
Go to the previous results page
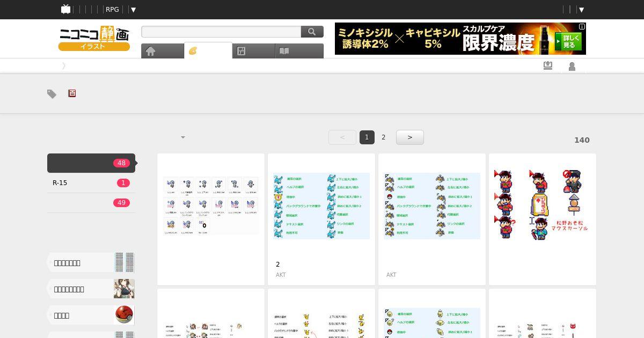point(342,137)
